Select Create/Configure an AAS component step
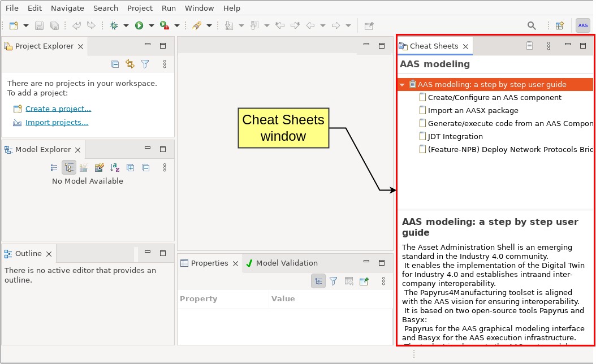The image size is (596, 364). click(x=495, y=98)
